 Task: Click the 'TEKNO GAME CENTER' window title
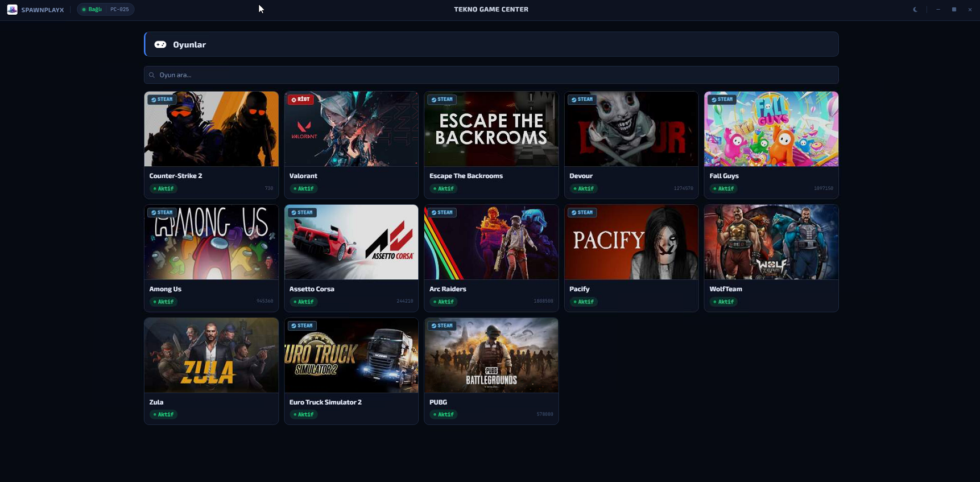491,9
